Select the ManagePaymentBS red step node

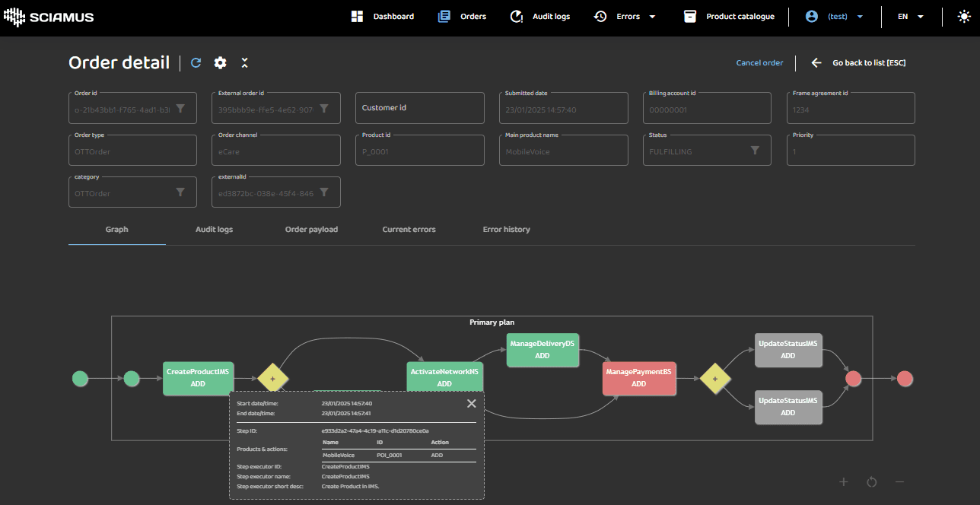638,378
